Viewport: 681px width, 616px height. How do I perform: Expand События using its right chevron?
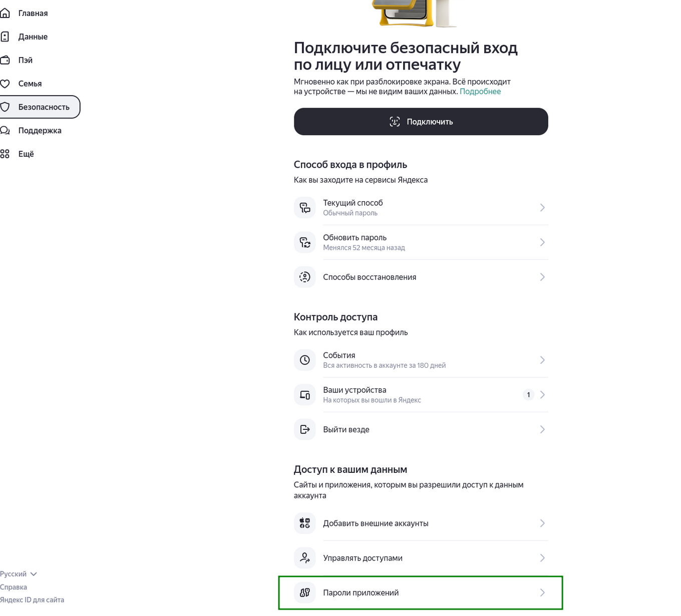tap(542, 360)
